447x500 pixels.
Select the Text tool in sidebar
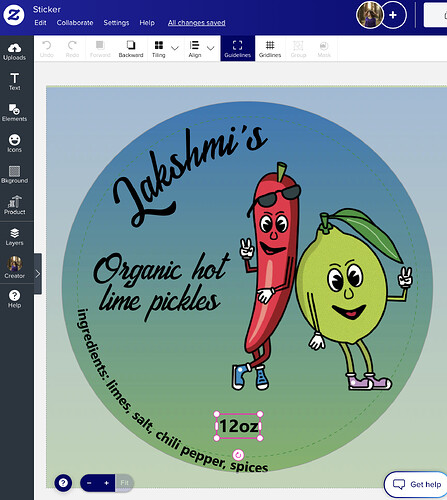[14, 82]
